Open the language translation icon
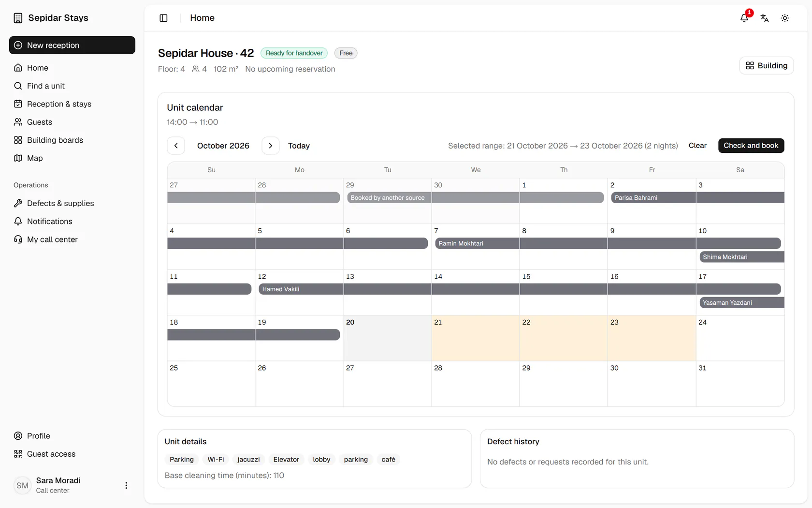Image resolution: width=812 pixels, height=508 pixels. [x=765, y=18]
